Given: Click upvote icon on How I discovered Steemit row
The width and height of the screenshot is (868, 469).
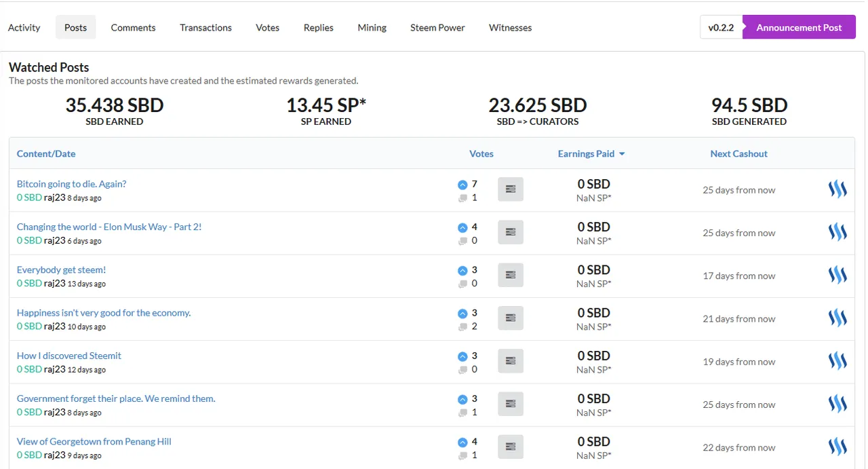Looking at the screenshot, I should pyautogui.click(x=462, y=356).
